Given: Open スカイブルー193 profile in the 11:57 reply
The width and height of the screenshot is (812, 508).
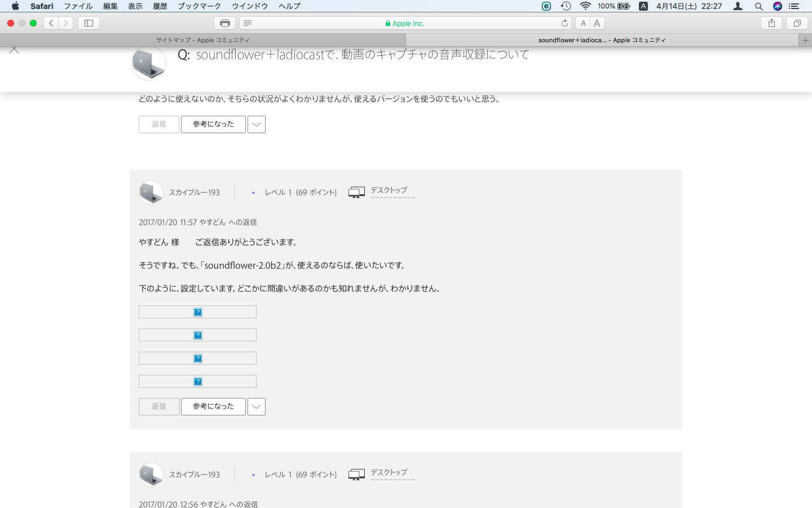Looking at the screenshot, I should click(195, 192).
